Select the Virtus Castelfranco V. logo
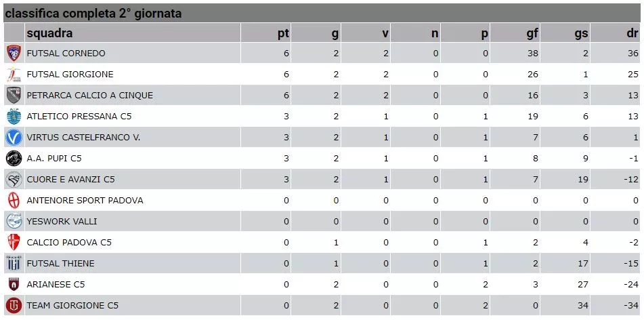644x320 pixels. pyautogui.click(x=14, y=138)
